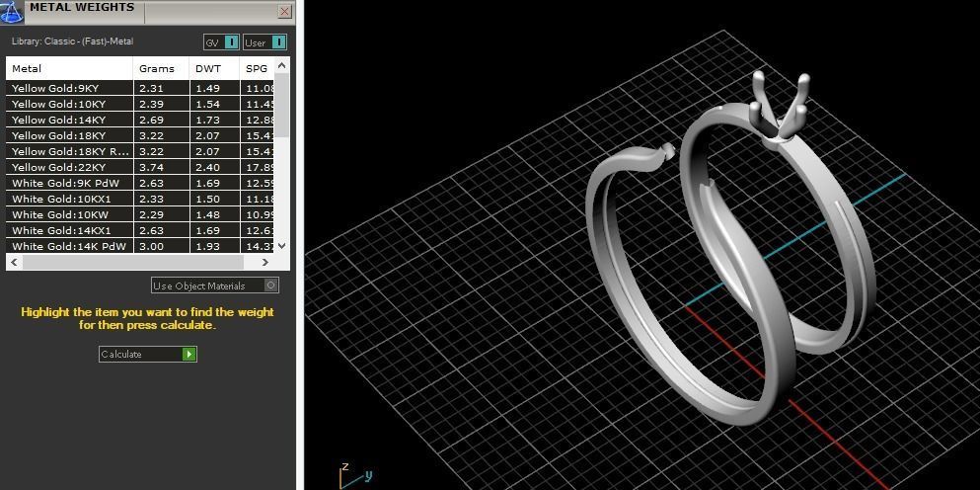The height and width of the screenshot is (490, 980).
Task: Click the 2.69 grams value for 14KY
Action: click(x=151, y=120)
